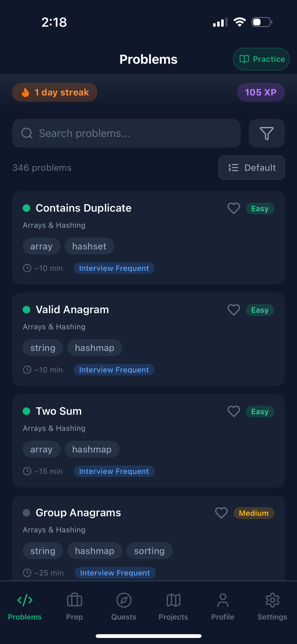Viewport: 297px width, 644px height.
Task: Favorite the Two Sum problem
Action: click(233, 411)
